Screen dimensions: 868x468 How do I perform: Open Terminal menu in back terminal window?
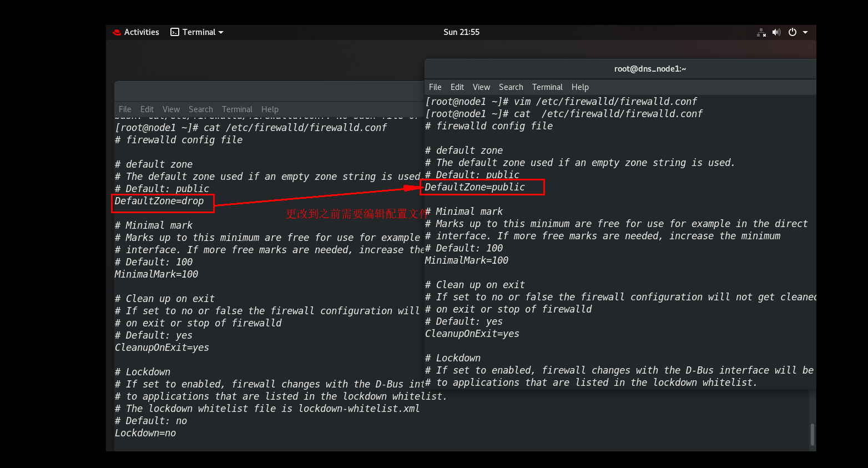tap(237, 109)
